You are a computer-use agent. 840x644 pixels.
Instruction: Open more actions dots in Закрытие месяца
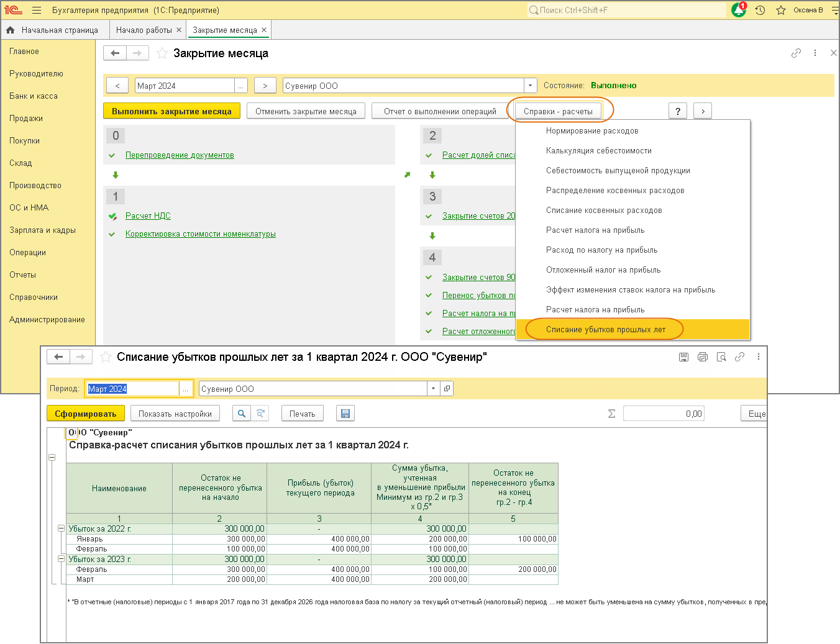[815, 53]
